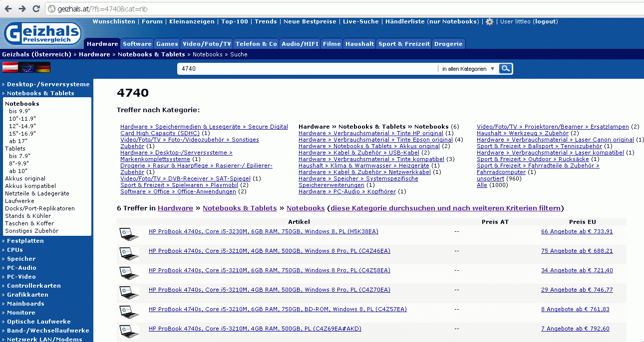644x342 pixels.
Task: Open '8 Angebote ab € 761,83'
Action: click(x=576, y=309)
